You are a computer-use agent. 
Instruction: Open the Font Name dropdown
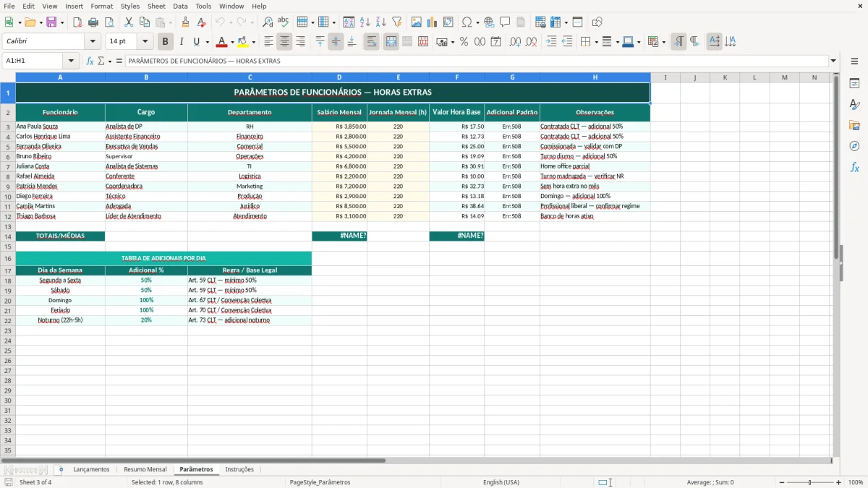pos(93,42)
